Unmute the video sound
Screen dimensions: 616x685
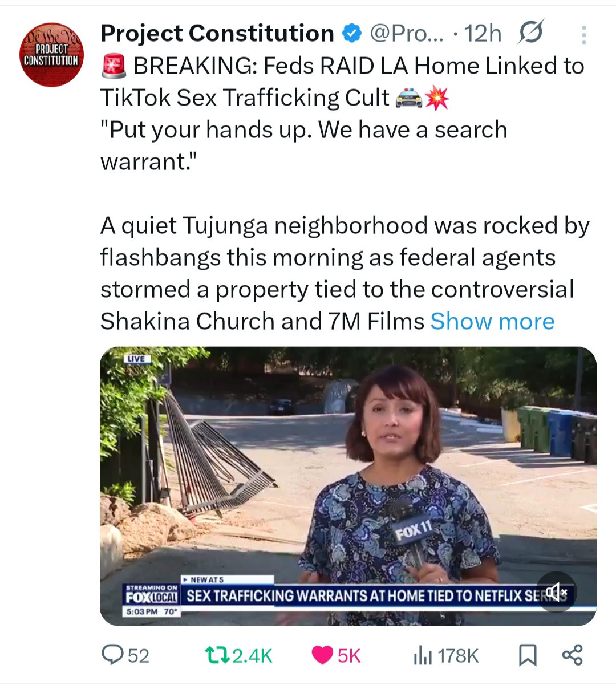point(556,591)
